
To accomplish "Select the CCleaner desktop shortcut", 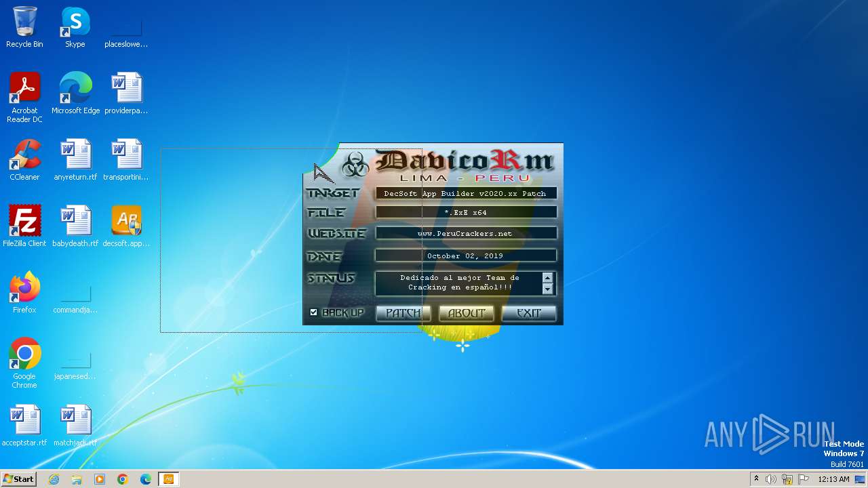I will pyautogui.click(x=24, y=160).
